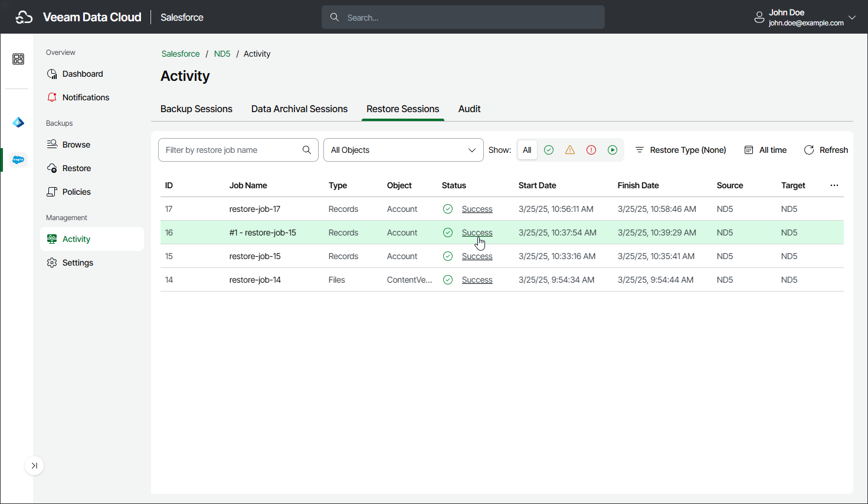Image resolution: width=868 pixels, height=504 pixels.
Task: Click the ND5 breadcrumb link
Action: point(222,54)
